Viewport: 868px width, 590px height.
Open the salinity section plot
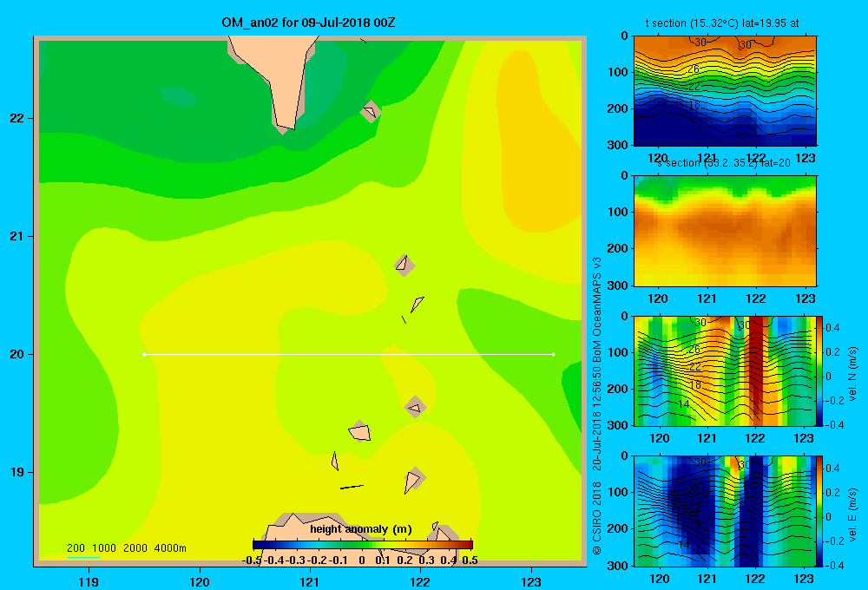point(725,230)
